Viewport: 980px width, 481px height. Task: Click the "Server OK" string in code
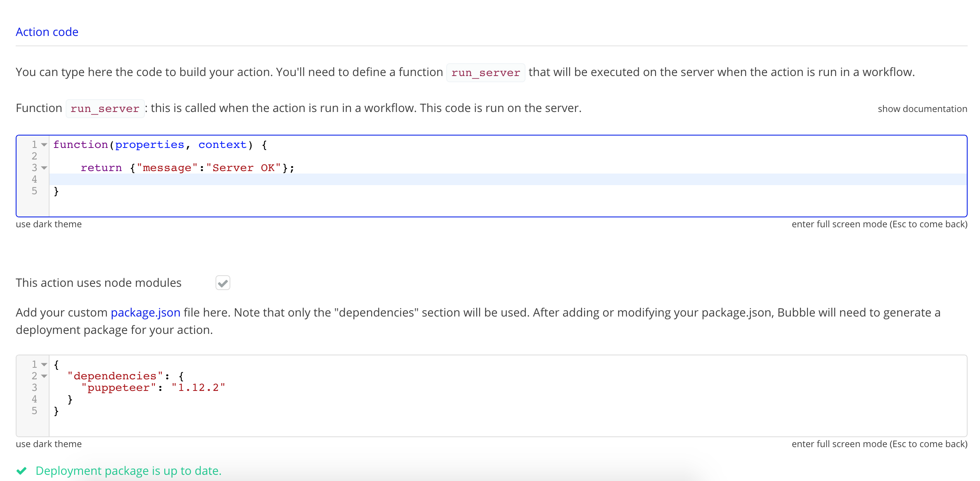[243, 168]
